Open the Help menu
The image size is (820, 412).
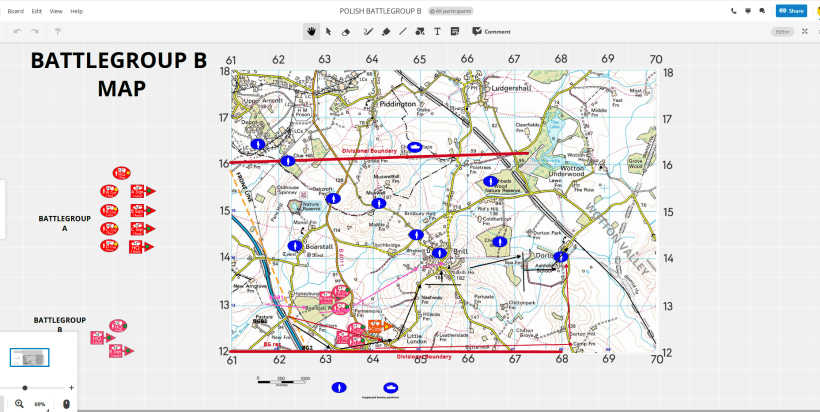tap(76, 11)
